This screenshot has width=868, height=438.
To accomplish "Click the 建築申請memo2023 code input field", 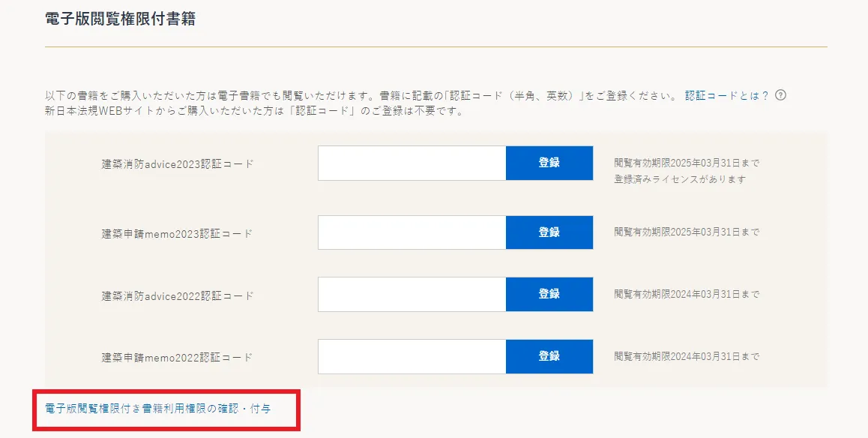I will 411,232.
